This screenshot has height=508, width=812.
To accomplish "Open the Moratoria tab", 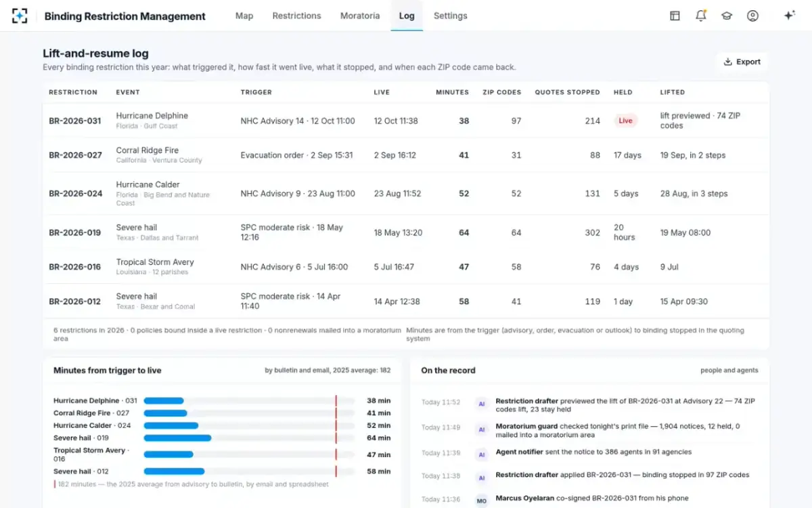I will point(360,16).
